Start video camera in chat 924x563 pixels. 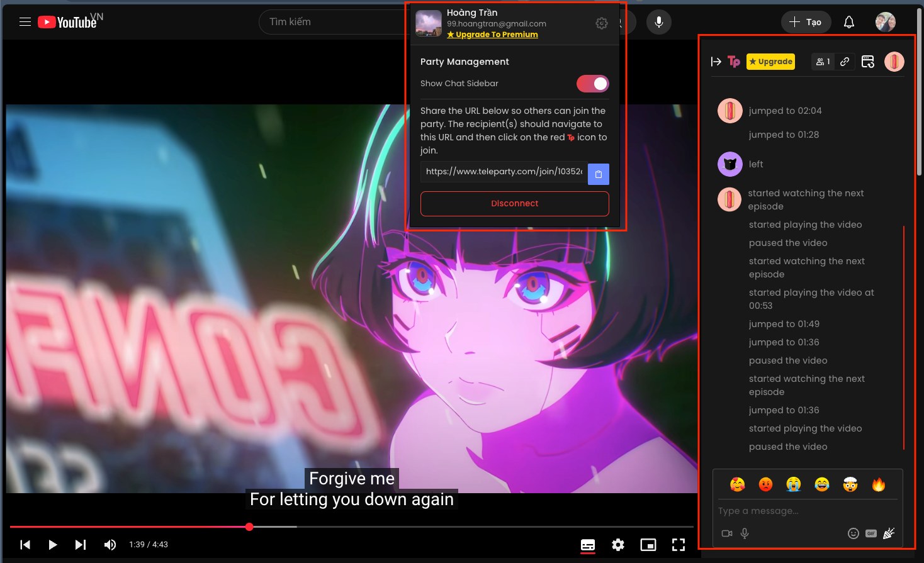point(727,533)
